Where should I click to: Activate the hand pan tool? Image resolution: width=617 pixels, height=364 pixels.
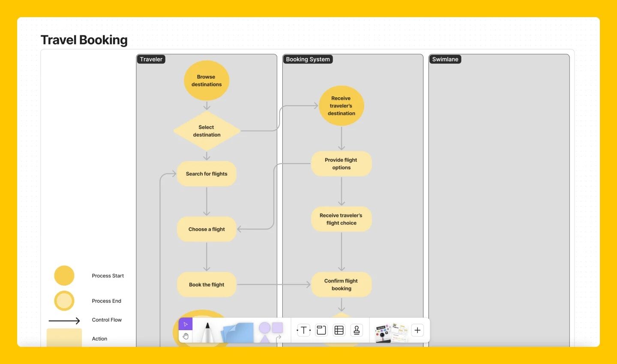click(186, 336)
